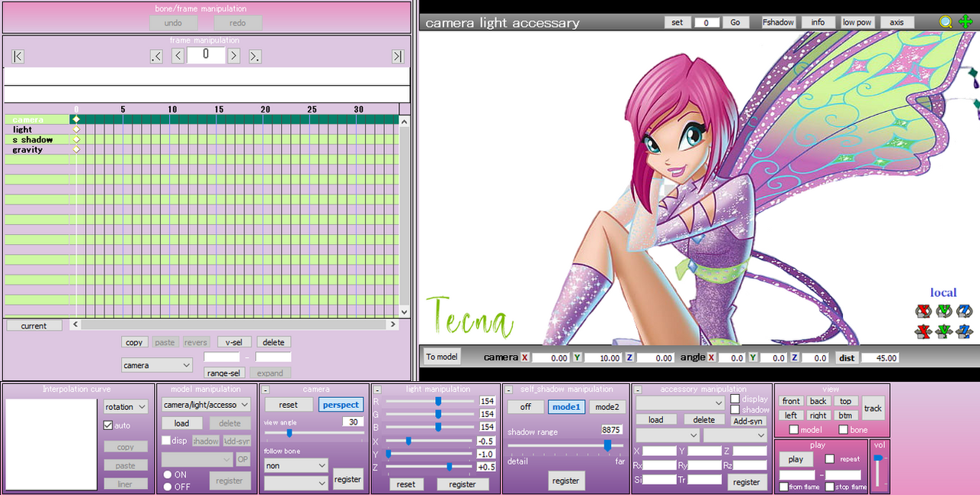Viewport: 980px width, 495px height.
Task: Select self shadow mode1
Action: click(567, 407)
